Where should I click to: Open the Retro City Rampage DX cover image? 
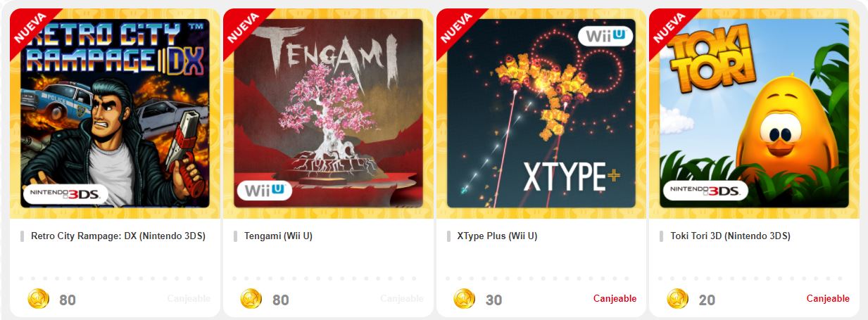tap(115, 113)
